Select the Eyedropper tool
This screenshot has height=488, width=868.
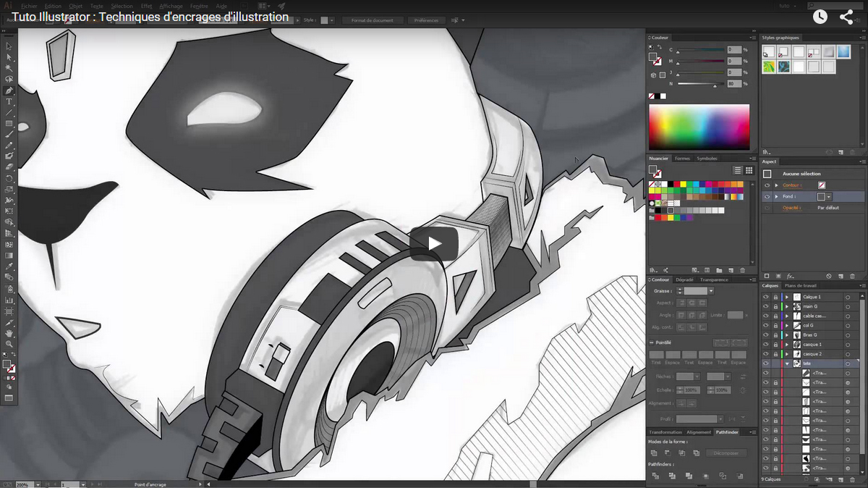(9, 266)
